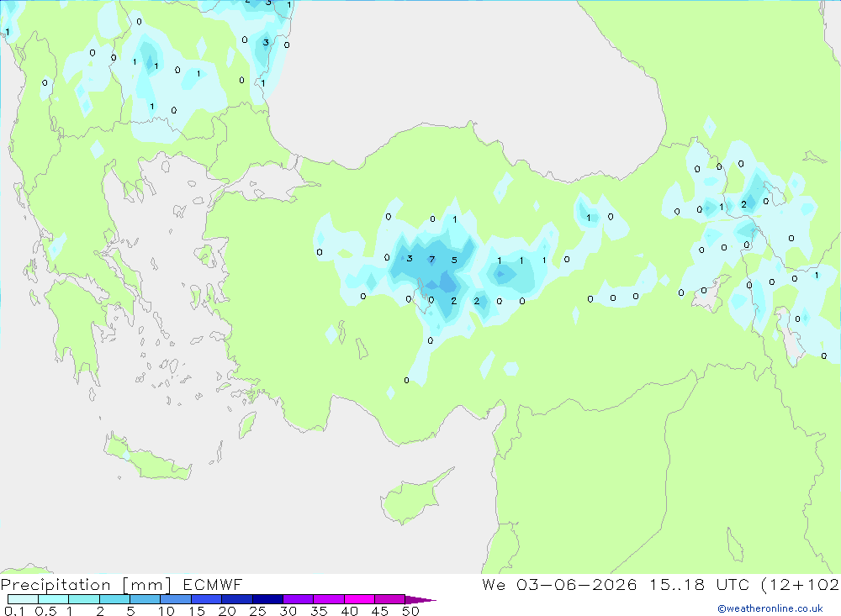Click the '40' legend scale label
The width and height of the screenshot is (841, 616).
(x=350, y=611)
